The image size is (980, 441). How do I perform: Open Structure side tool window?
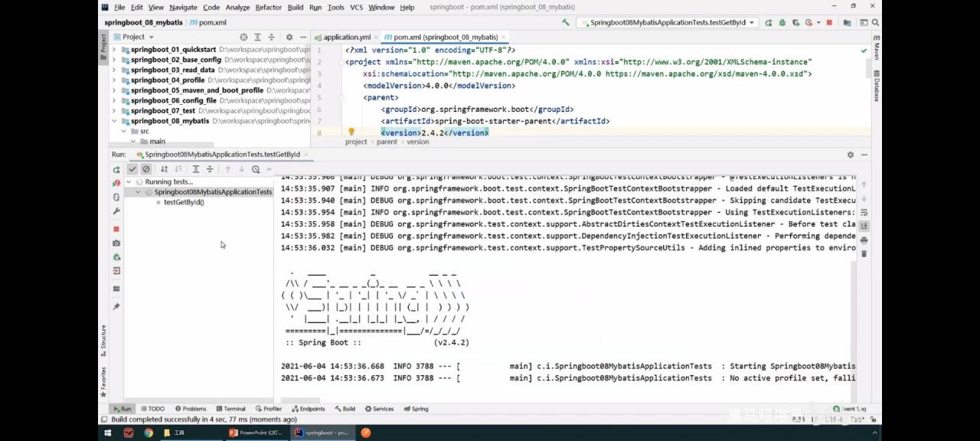tap(103, 341)
